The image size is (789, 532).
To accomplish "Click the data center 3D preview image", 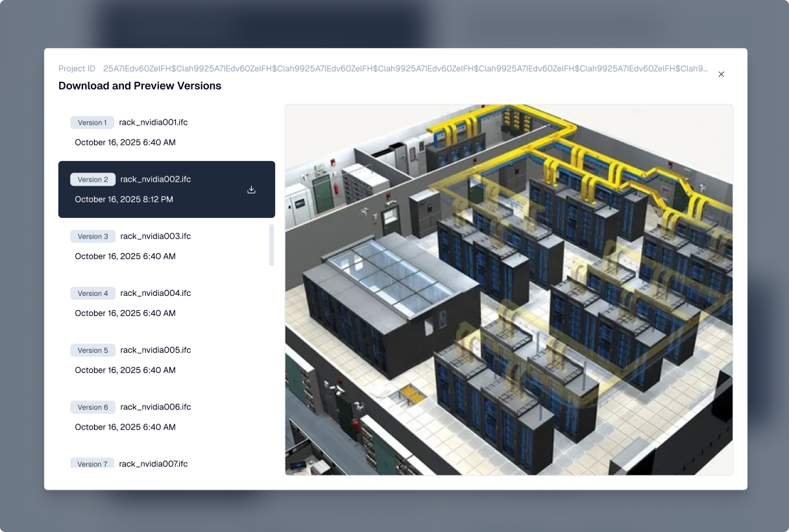I will coord(509,289).
